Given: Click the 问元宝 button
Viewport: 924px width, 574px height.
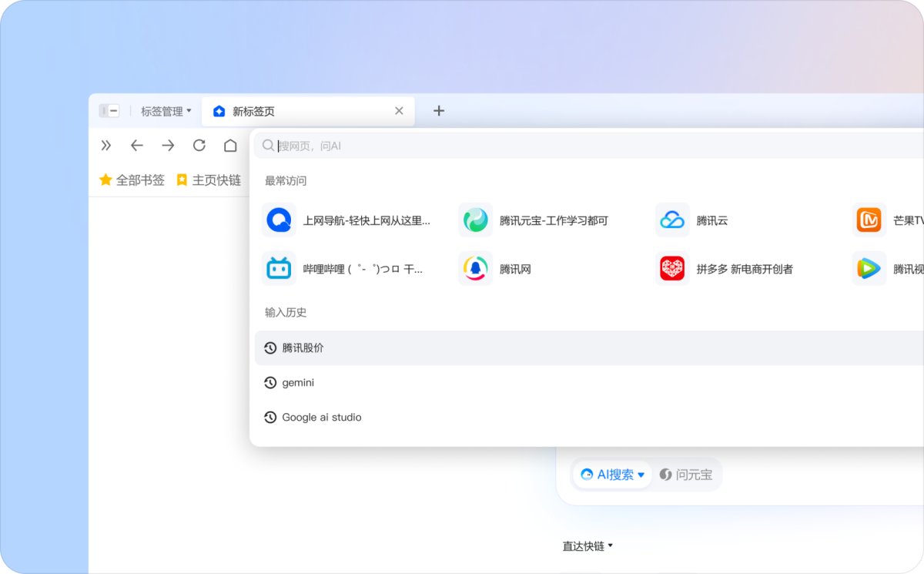Looking at the screenshot, I should tap(686, 475).
